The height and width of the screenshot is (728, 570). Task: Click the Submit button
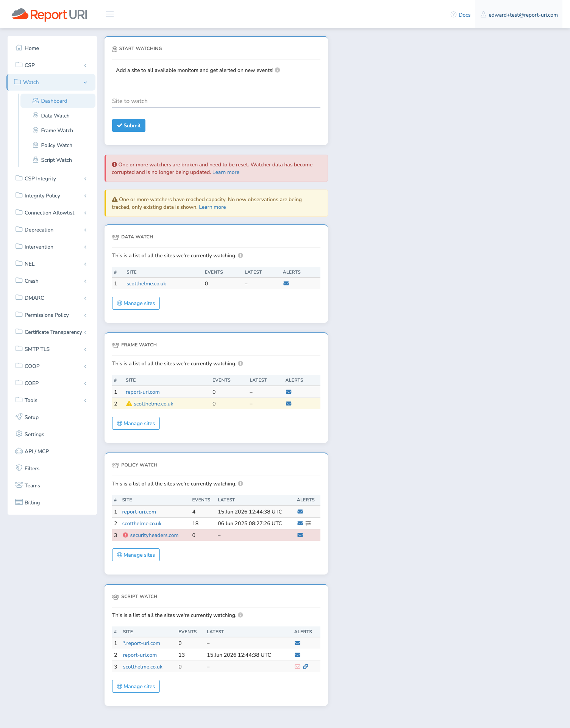click(x=129, y=125)
